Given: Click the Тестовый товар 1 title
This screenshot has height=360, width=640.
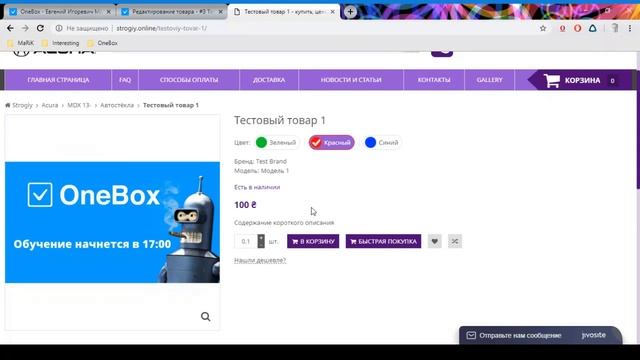Looking at the screenshot, I should (280, 120).
